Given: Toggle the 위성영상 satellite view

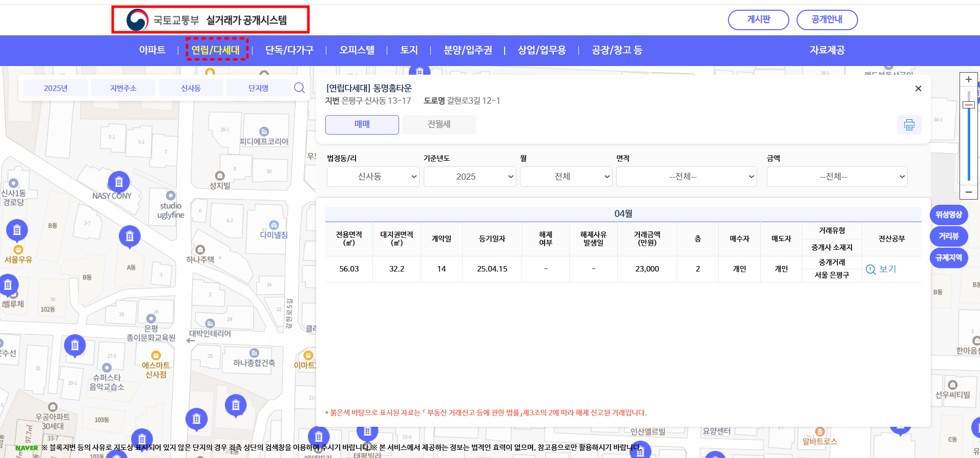Looking at the screenshot, I should click(x=949, y=214).
